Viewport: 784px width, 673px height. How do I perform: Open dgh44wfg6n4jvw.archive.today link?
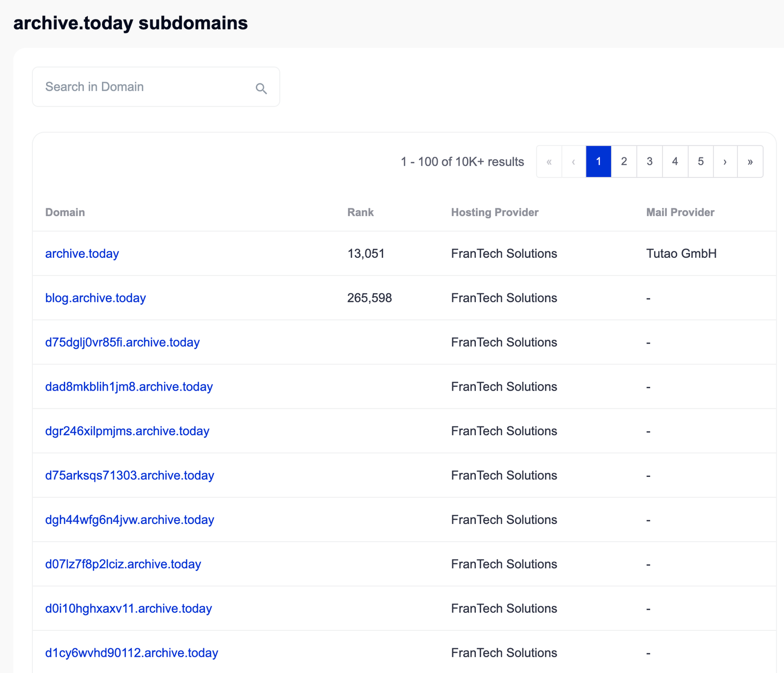coord(130,520)
